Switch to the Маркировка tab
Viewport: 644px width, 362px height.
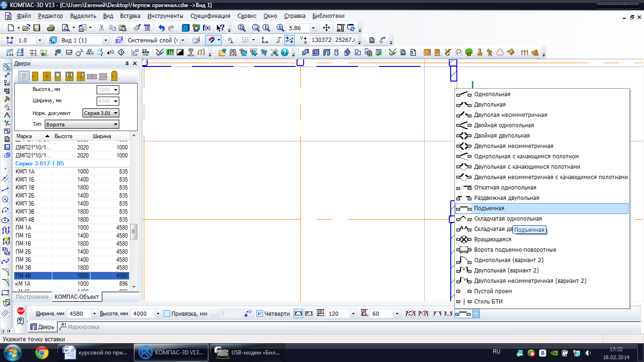pos(80,327)
